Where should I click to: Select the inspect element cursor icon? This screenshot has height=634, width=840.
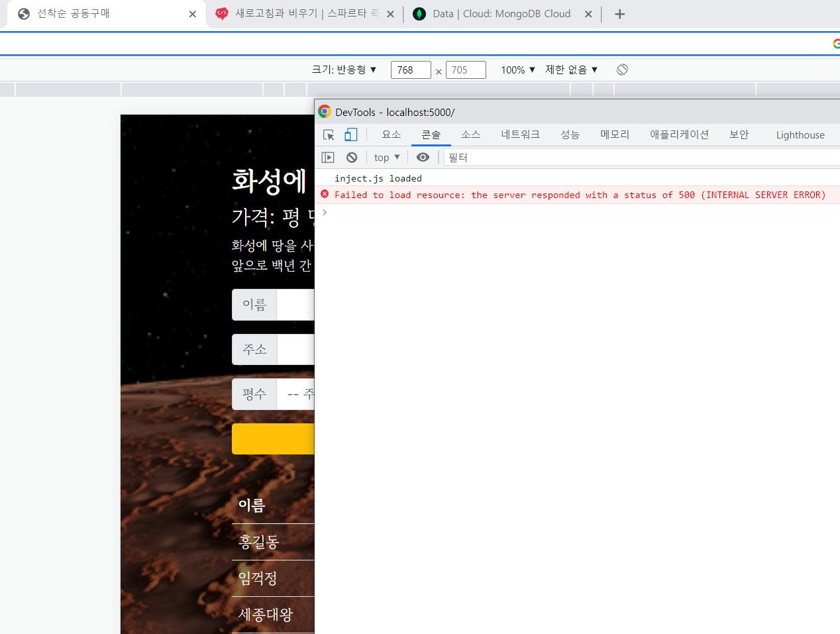(329, 135)
